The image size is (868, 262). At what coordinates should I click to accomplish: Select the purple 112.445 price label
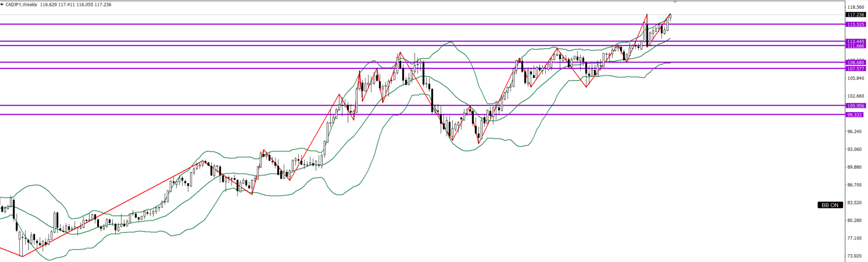tap(855, 41)
